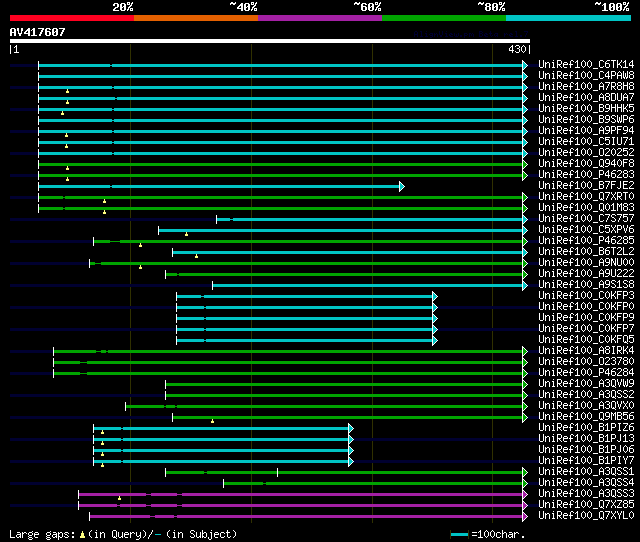Click the yellow gap marker under B6T2L2 bar
This screenshot has height=542, width=640.
196,256
